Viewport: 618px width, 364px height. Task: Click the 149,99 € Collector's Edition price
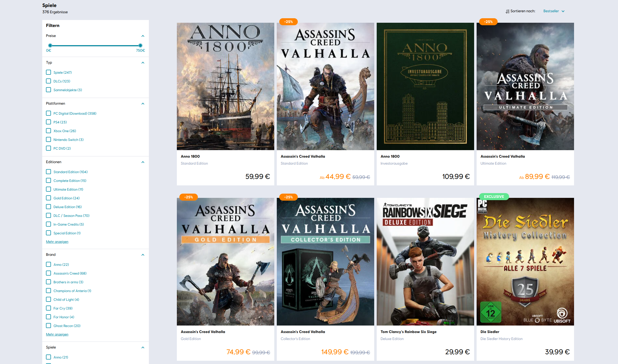334,352
